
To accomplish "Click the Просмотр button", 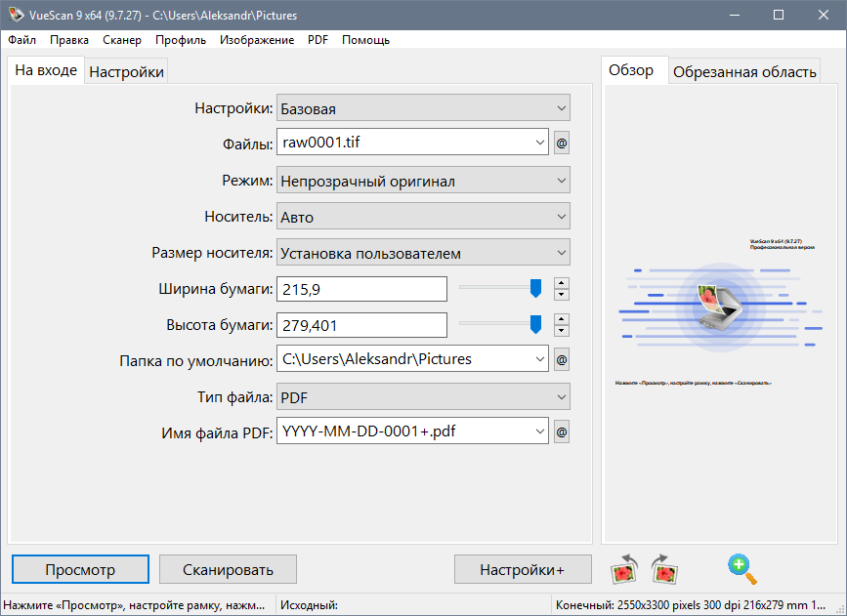I will pyautogui.click(x=80, y=569).
